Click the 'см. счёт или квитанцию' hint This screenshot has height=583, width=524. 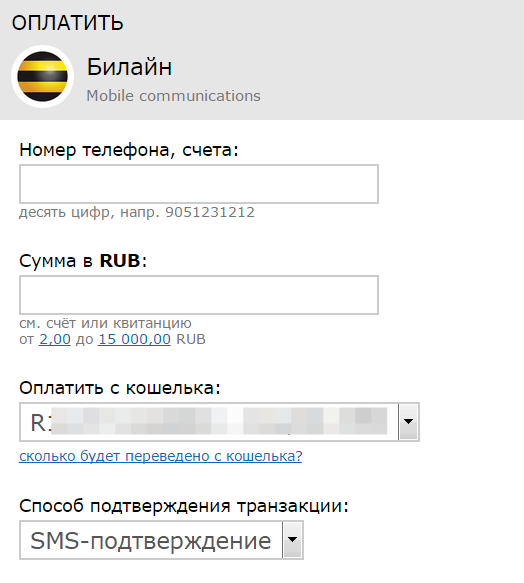[105, 323]
